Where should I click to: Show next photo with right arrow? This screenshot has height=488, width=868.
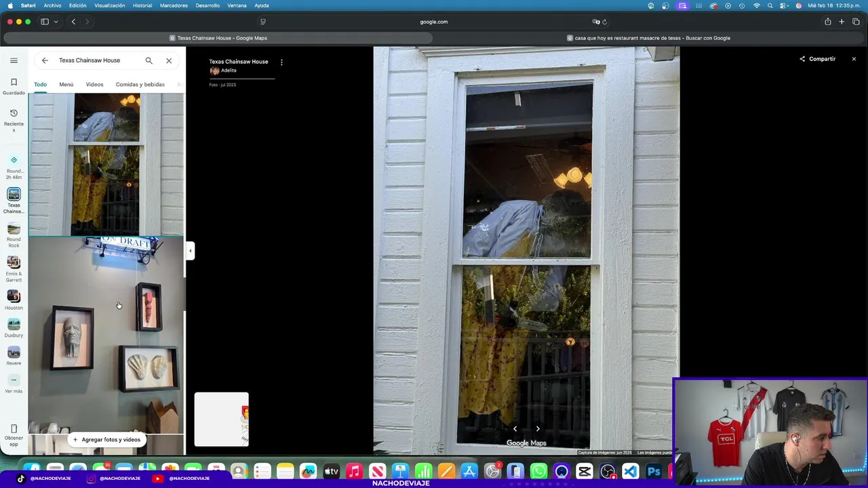pos(538,428)
